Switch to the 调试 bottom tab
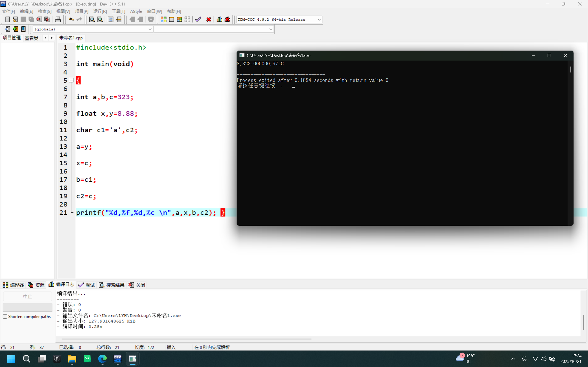Viewport: 588px width, 367px height. 87,285
